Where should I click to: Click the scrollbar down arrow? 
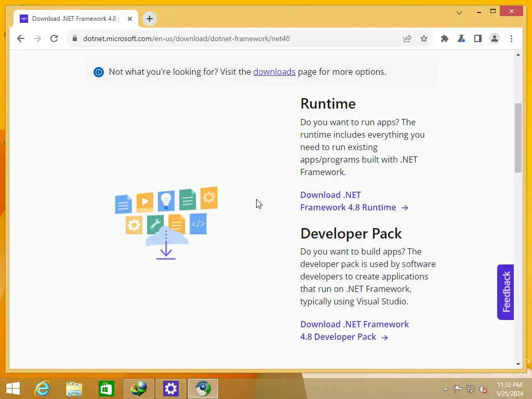pos(518,364)
